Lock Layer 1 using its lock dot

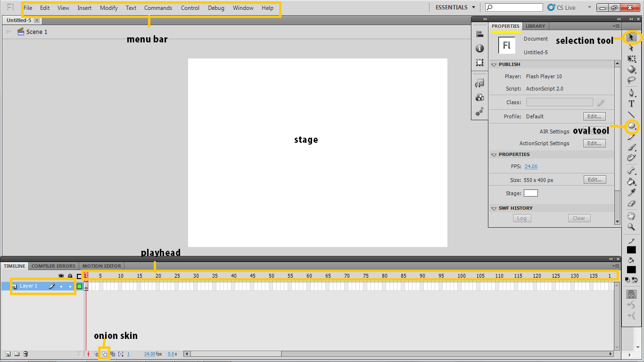coord(70,286)
